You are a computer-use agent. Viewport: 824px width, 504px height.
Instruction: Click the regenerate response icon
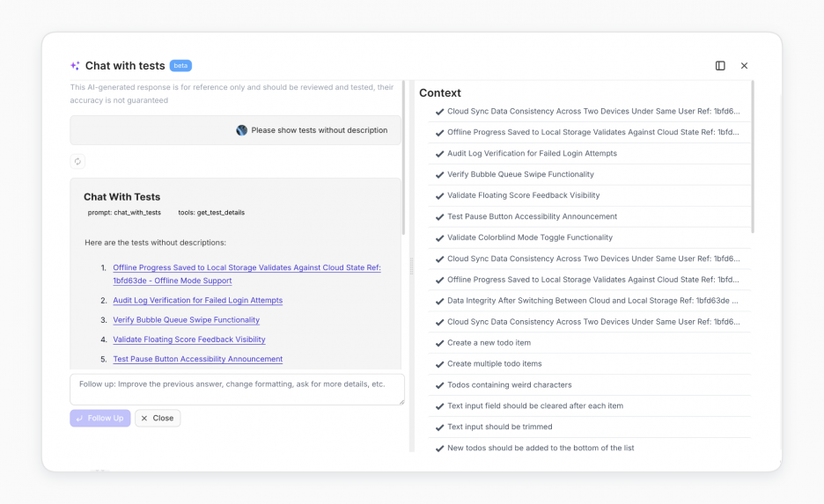pyautogui.click(x=77, y=161)
